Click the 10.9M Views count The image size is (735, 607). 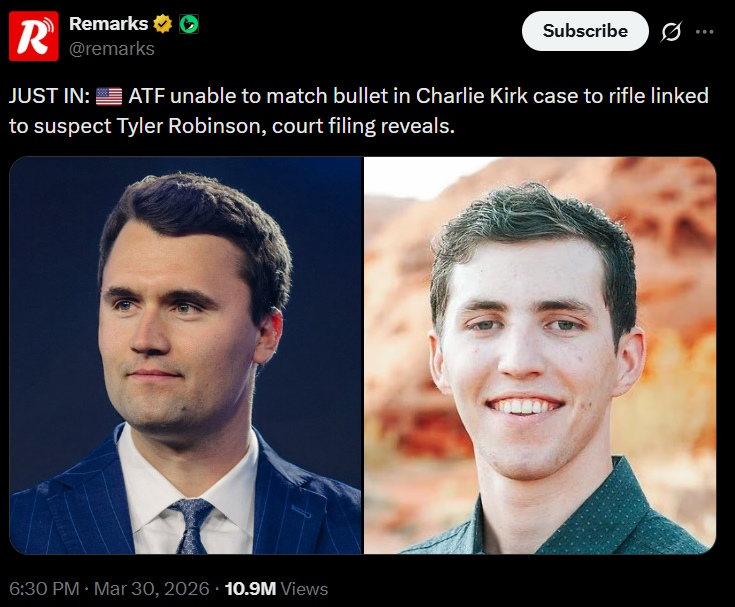(x=275, y=589)
